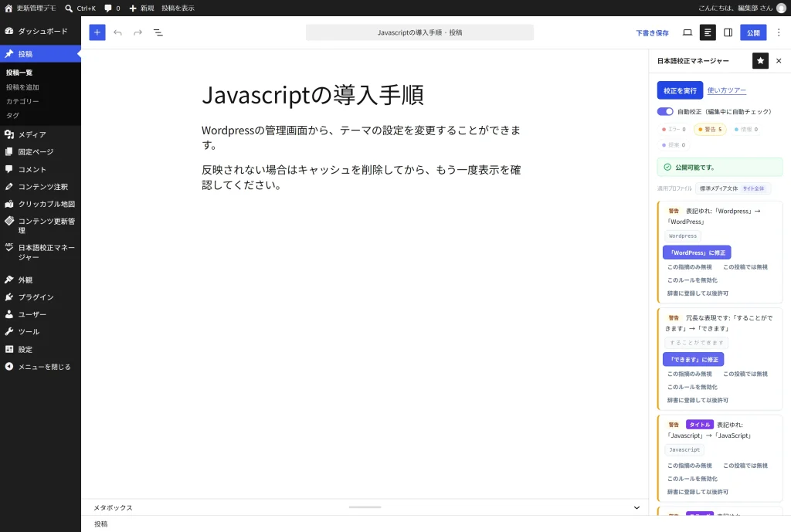Toggle the 日本語校正マネージャー panel toolbar icon
The width and height of the screenshot is (791, 532).
point(708,32)
